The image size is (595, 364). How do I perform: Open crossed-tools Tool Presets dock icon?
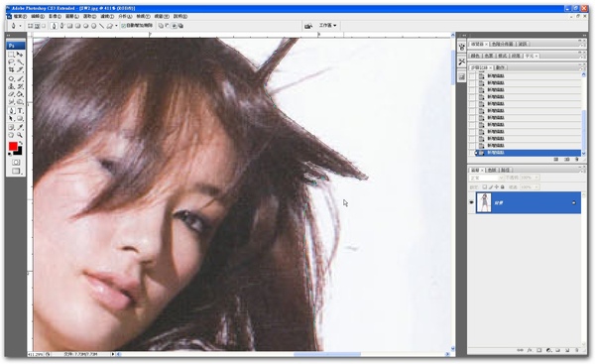461,61
